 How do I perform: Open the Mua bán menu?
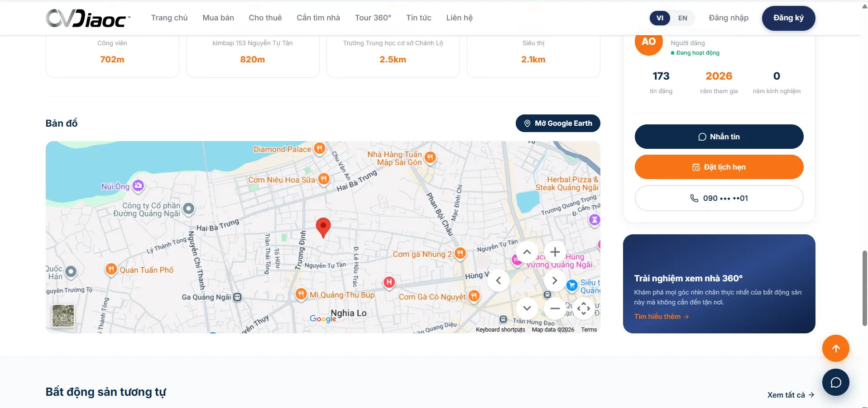coord(218,18)
